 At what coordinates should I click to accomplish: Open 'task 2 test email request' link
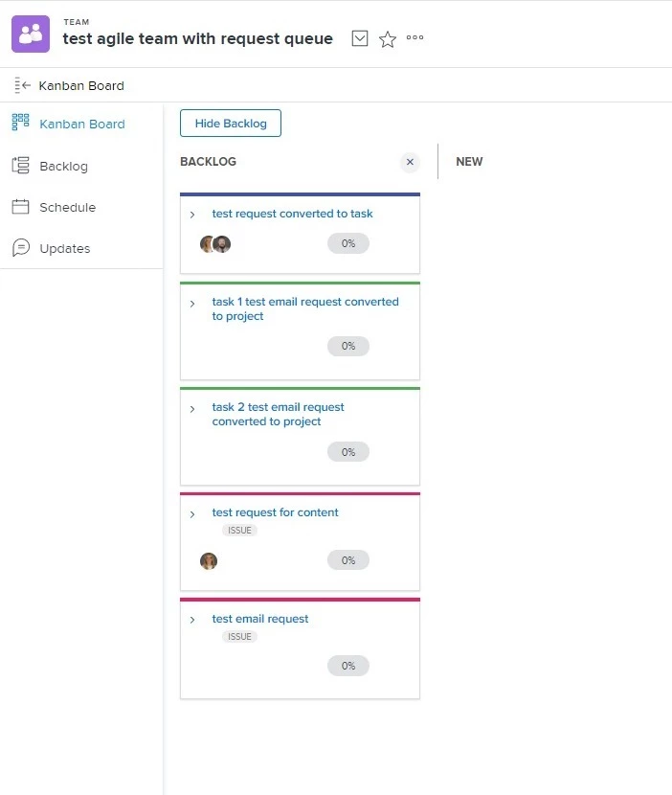pyautogui.click(x=278, y=414)
